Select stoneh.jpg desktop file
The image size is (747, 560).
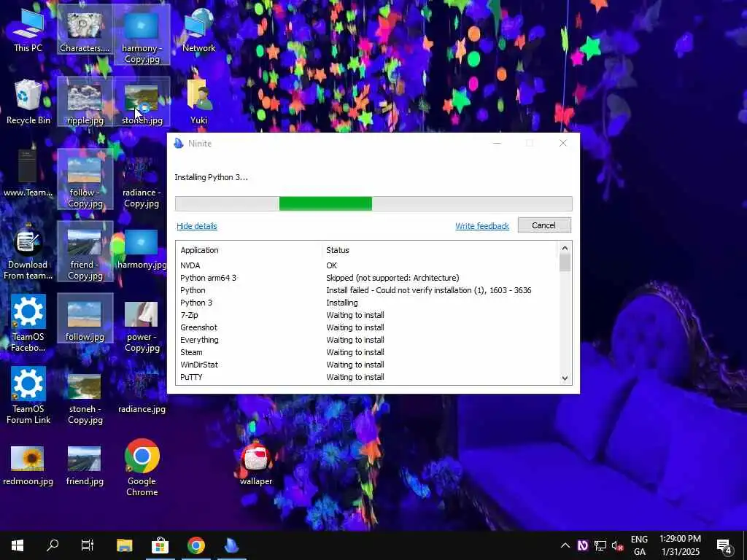point(142,102)
